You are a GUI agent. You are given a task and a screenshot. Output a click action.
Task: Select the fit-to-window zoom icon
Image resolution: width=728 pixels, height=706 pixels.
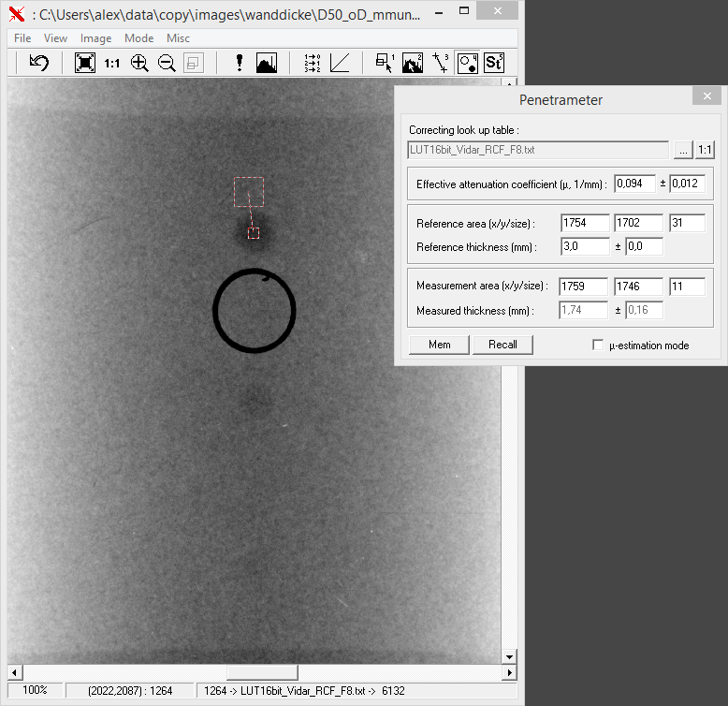(x=85, y=63)
